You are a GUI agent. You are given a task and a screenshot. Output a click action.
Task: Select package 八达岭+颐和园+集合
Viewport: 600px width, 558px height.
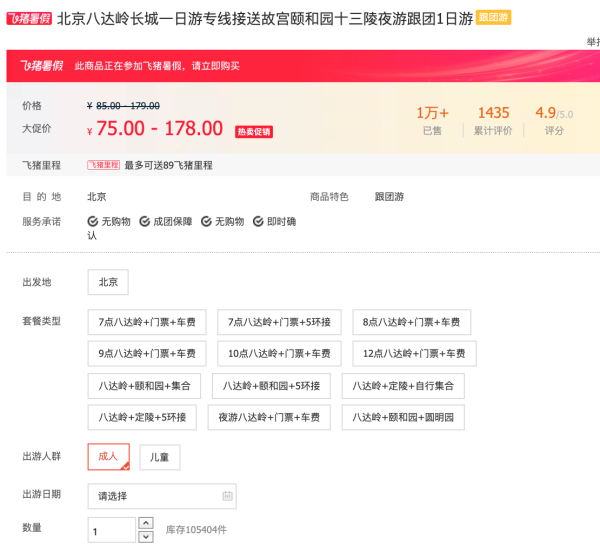[x=144, y=386]
